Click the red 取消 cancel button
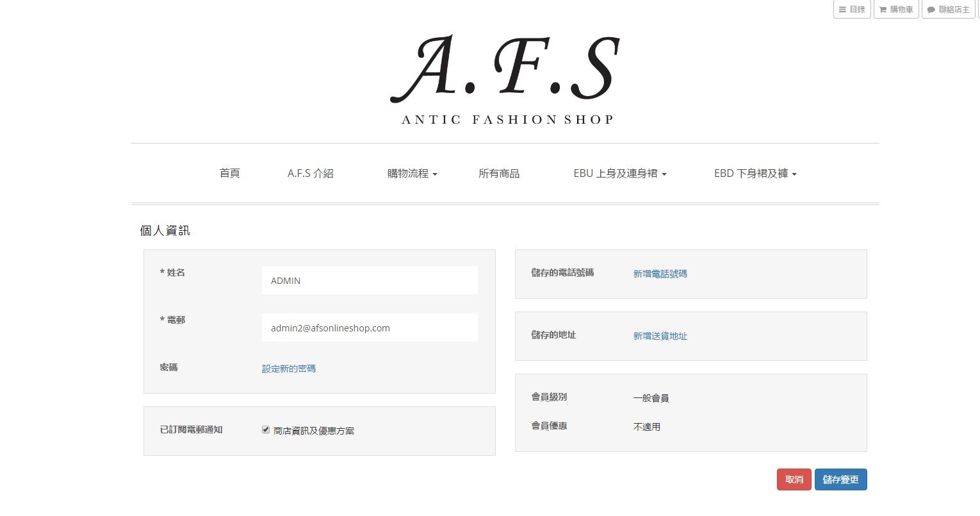Image resolution: width=980 pixels, height=516 pixels. tap(794, 479)
